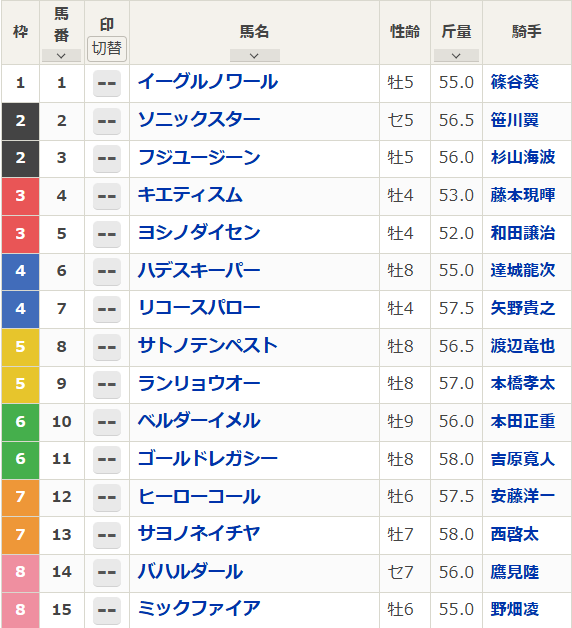Open horse page for ソニックスター
This screenshot has height=628, width=572.
click(199, 120)
